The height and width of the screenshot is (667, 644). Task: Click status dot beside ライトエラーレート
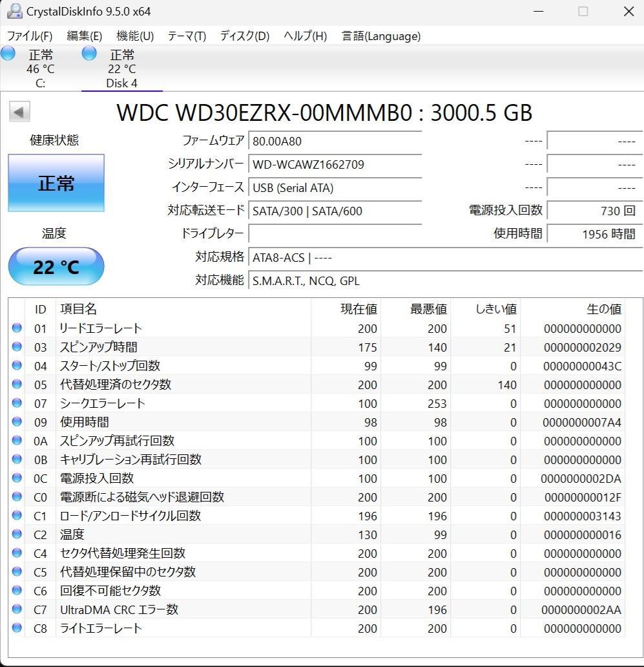(x=16, y=628)
